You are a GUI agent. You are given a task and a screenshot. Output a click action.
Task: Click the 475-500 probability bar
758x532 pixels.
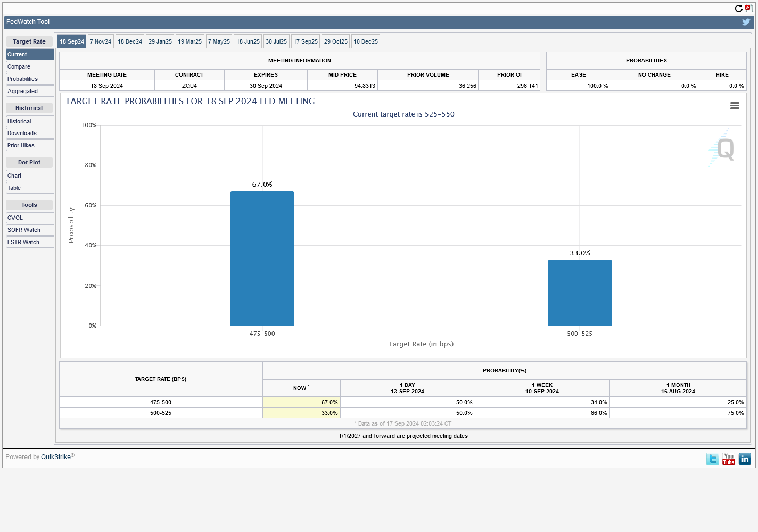point(262,258)
